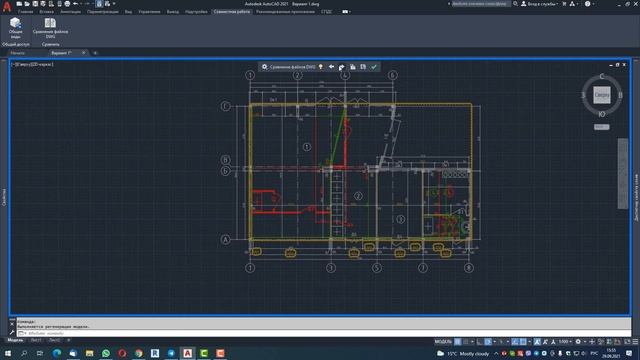The height and width of the screenshot is (360, 640).
Task: Click the export snapshot icon in compare toolbar
Action: (363, 67)
